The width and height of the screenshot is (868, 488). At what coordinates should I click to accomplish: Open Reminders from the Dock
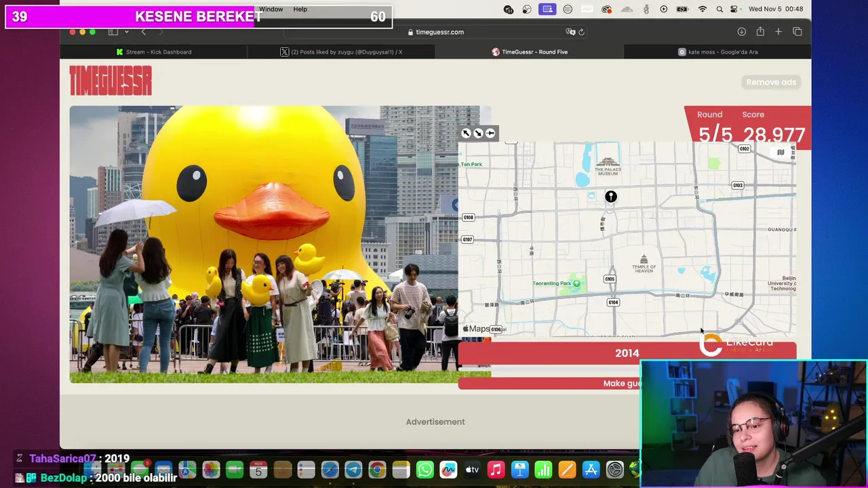pyautogui.click(x=306, y=469)
